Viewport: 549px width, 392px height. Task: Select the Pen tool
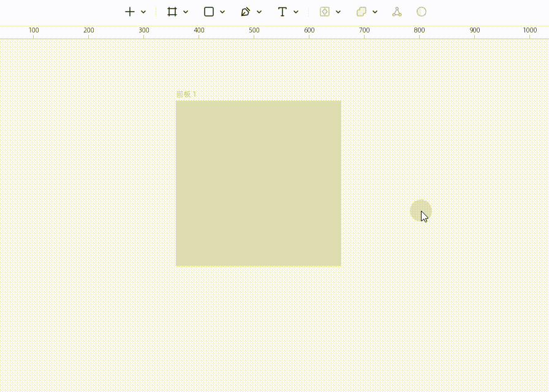tap(246, 12)
